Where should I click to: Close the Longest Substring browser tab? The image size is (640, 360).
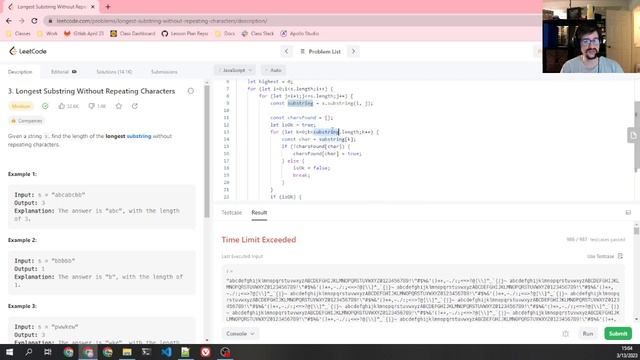(93, 7)
